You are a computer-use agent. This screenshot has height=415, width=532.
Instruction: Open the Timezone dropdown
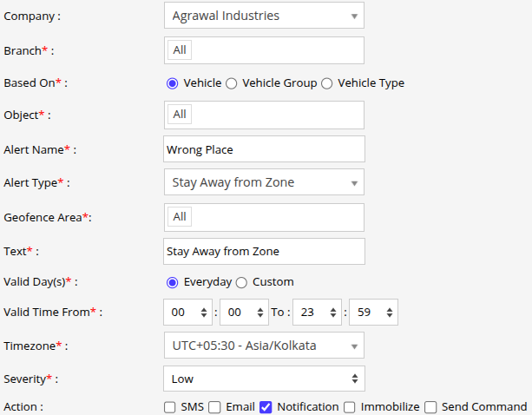click(x=263, y=346)
